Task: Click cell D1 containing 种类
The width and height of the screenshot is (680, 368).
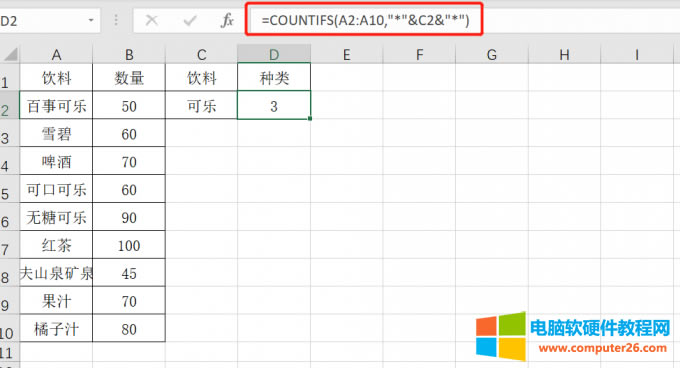Action: [x=274, y=78]
